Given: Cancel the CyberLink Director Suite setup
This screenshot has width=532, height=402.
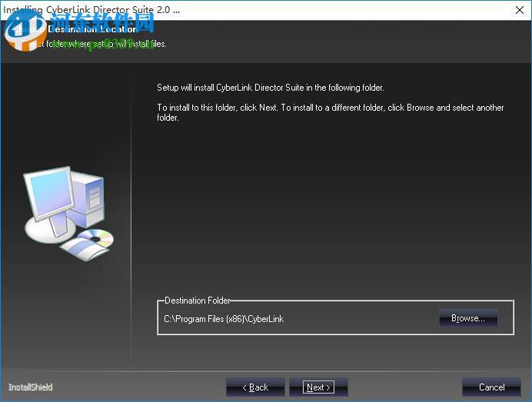Looking at the screenshot, I should click(491, 387).
